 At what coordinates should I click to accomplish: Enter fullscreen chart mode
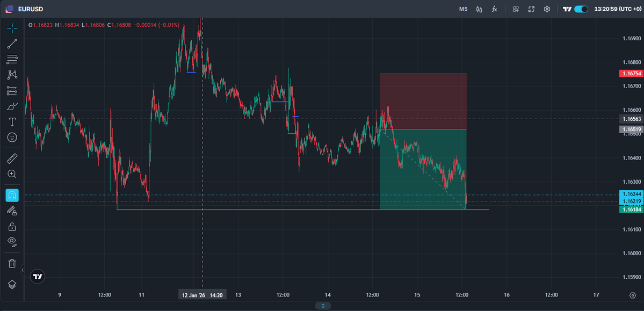pyautogui.click(x=531, y=9)
